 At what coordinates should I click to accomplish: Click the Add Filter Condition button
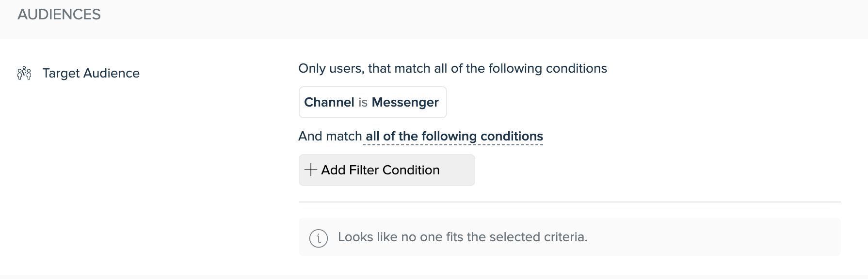pos(386,170)
